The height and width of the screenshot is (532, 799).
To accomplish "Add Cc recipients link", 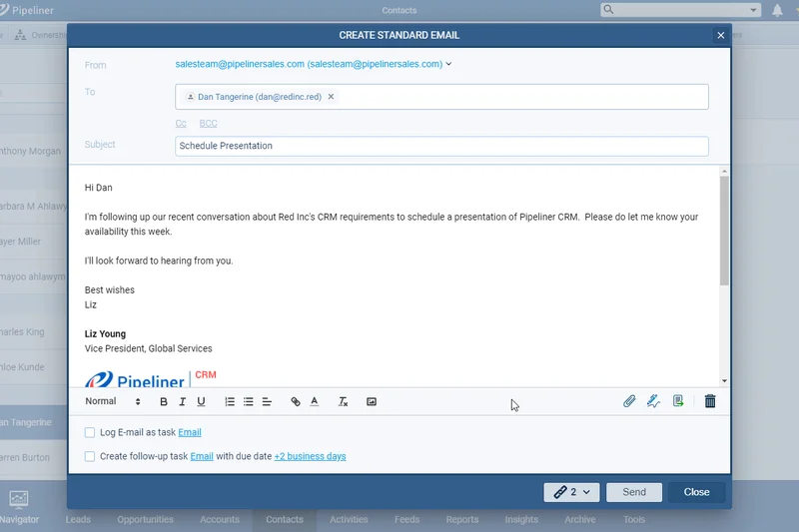I will pos(181,124).
